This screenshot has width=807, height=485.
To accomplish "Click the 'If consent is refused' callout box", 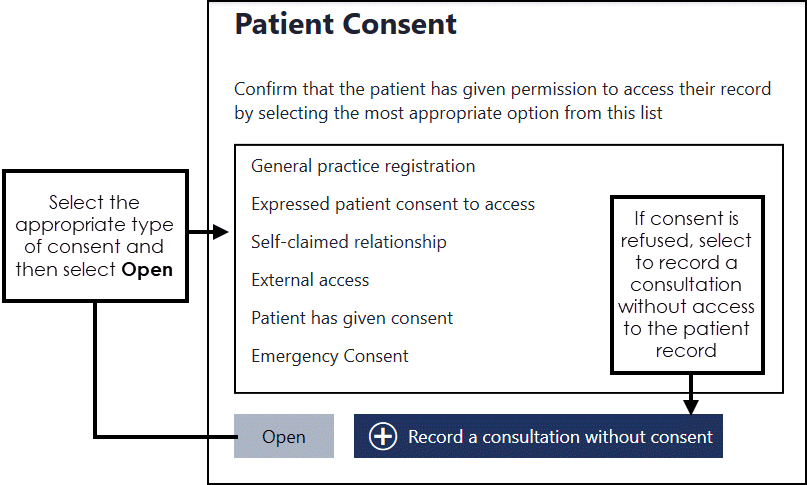I will tap(686, 284).
